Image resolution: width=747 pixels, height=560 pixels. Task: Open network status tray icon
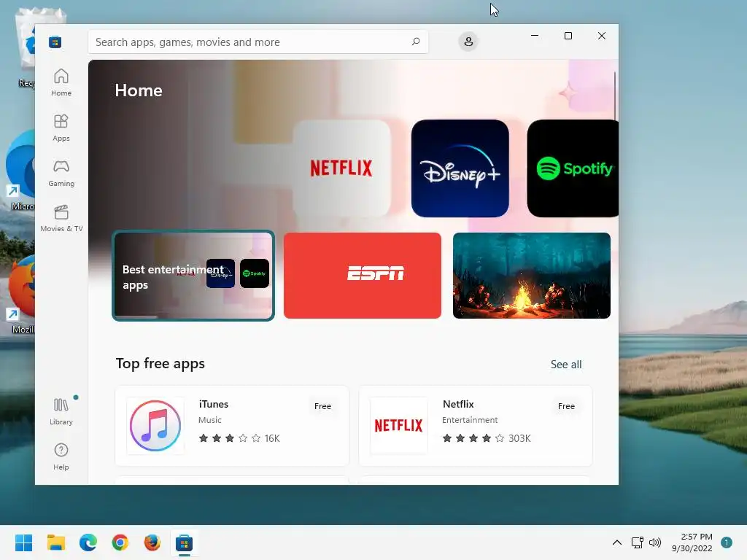tap(637, 542)
